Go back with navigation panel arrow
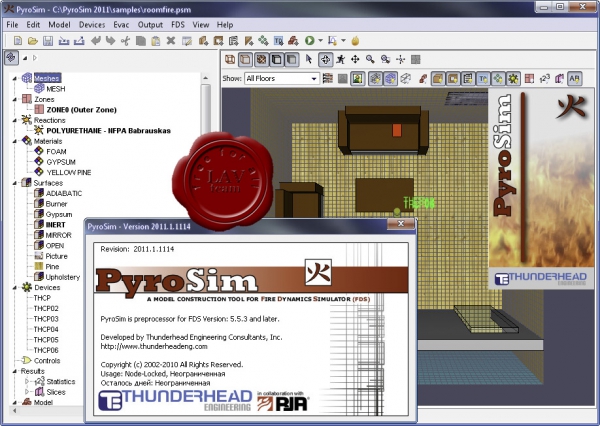The width and height of the screenshot is (600, 426). [25, 58]
